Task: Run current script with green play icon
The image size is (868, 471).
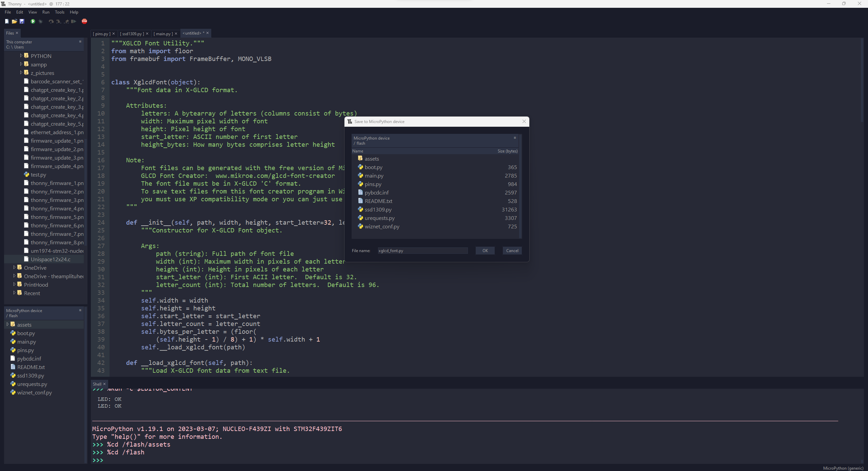Action: pyautogui.click(x=33, y=21)
